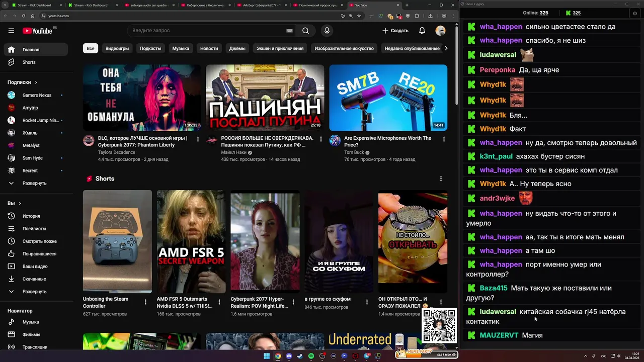Open options for AMD FSR 5 short

pyautogui.click(x=219, y=302)
